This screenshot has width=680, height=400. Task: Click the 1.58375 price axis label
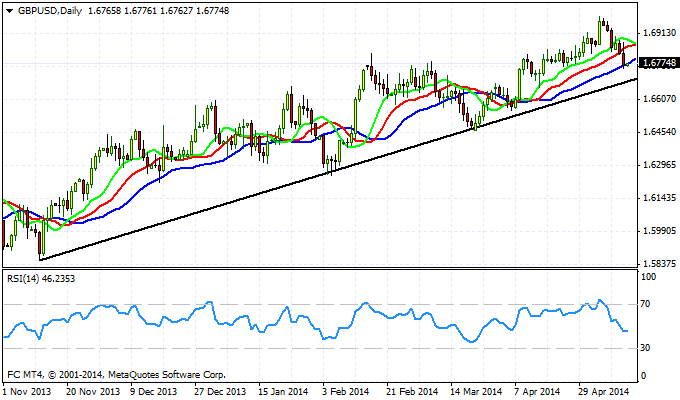(x=660, y=264)
